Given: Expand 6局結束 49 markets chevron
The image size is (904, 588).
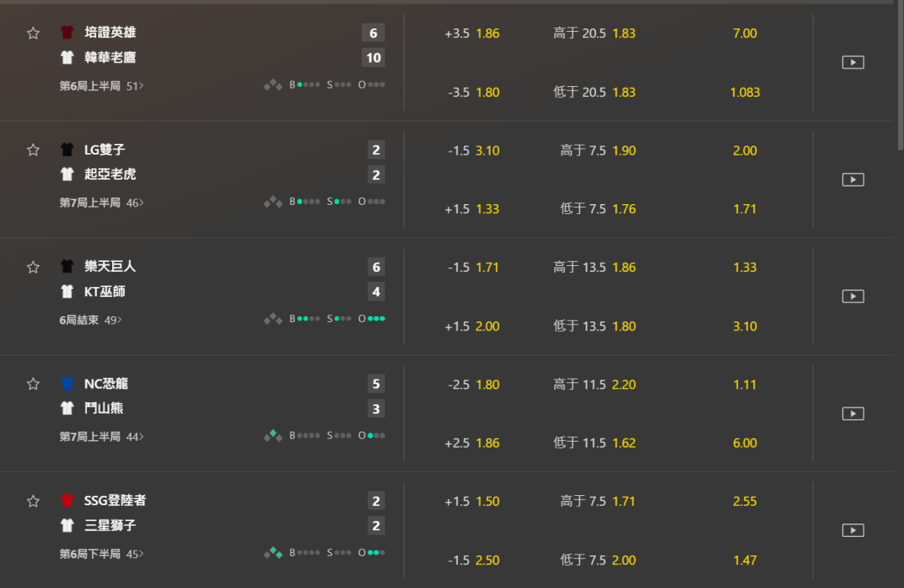Looking at the screenshot, I should (x=90, y=320).
